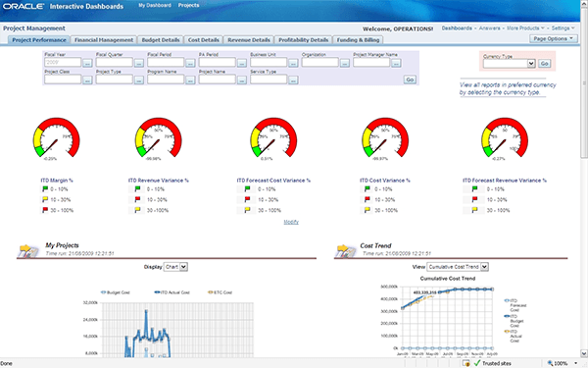Click in the Fiscal Year input field

(x=63, y=63)
